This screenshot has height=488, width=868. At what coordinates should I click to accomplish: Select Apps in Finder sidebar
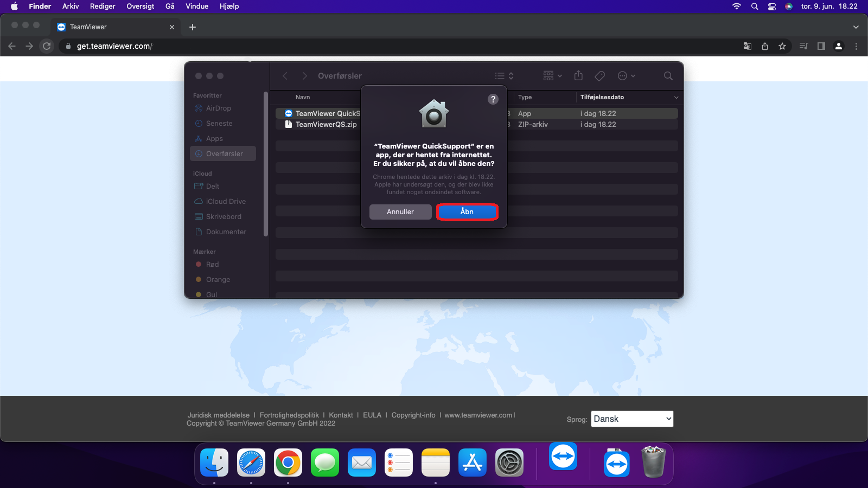(x=223, y=139)
